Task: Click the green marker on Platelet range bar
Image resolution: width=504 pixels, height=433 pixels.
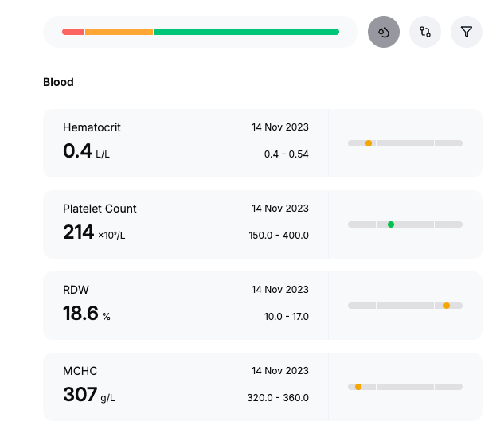Action: [391, 224]
